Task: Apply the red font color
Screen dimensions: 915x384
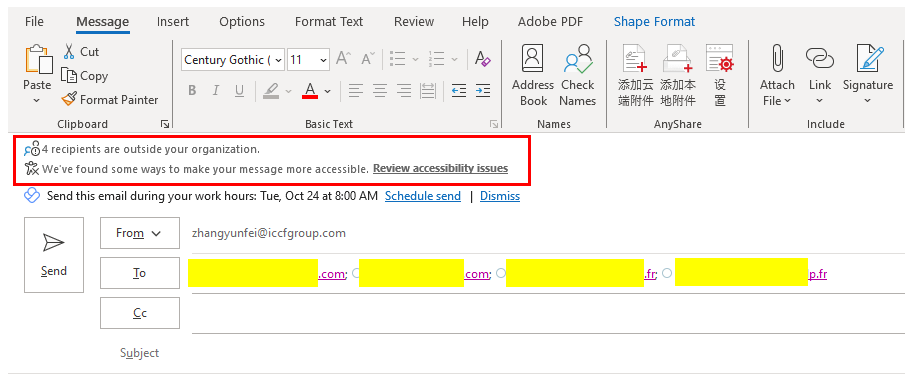Action: coord(310,90)
